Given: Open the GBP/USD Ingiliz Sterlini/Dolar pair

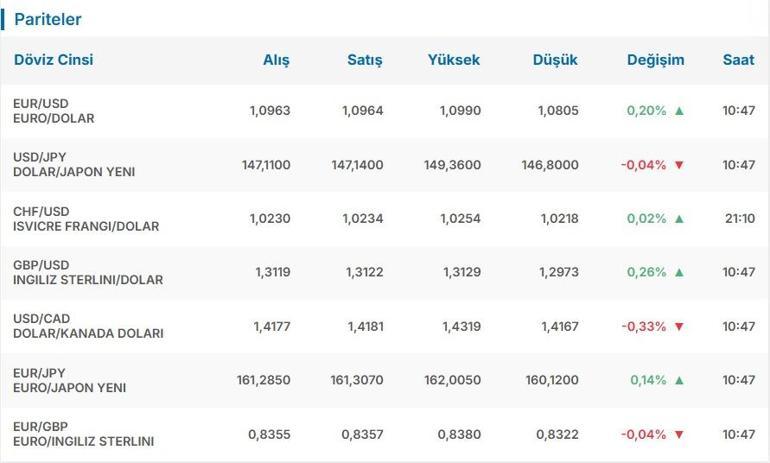Looking at the screenshot, I should click(x=88, y=273).
